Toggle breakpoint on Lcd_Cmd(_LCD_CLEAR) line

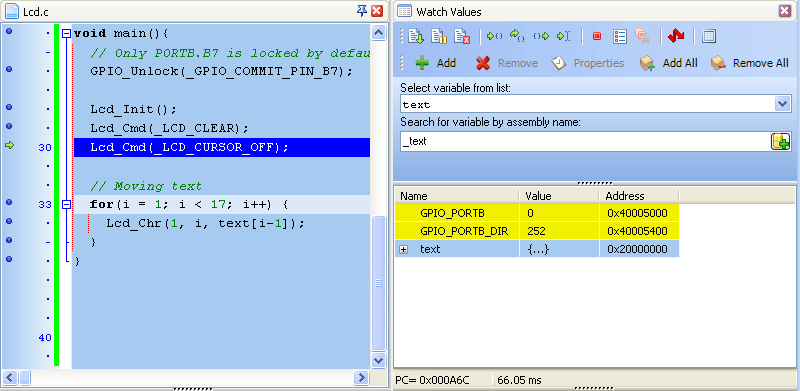click(x=9, y=126)
